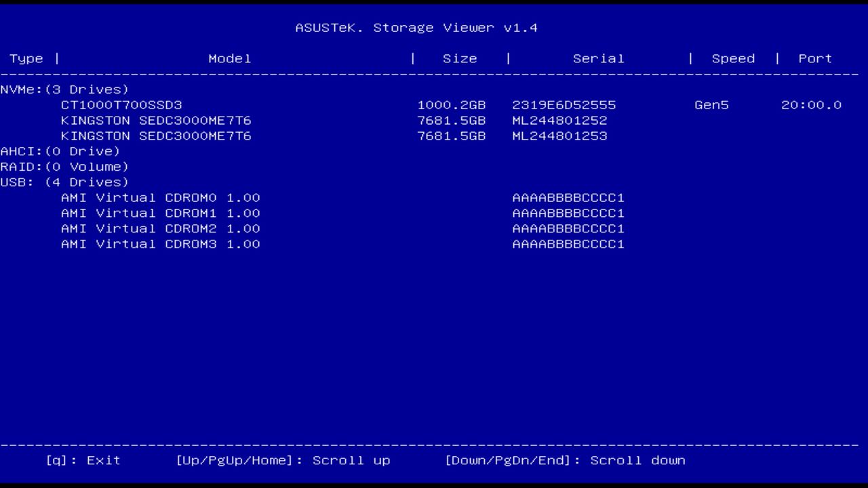The width and height of the screenshot is (868, 488).
Task: Click the Serial column header
Action: tap(598, 58)
